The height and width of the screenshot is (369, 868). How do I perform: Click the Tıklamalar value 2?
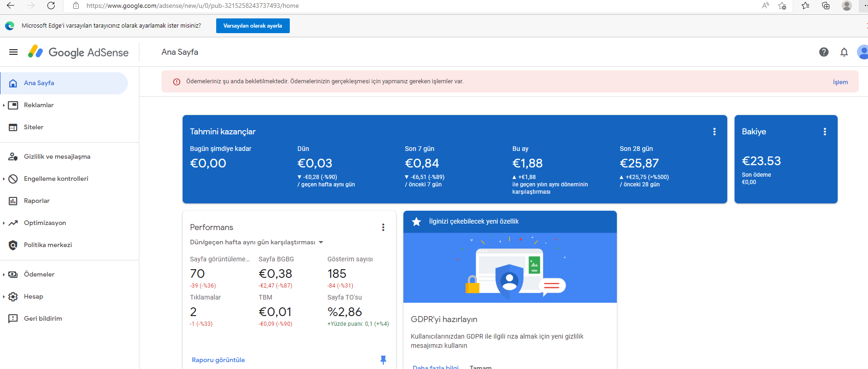tap(193, 312)
